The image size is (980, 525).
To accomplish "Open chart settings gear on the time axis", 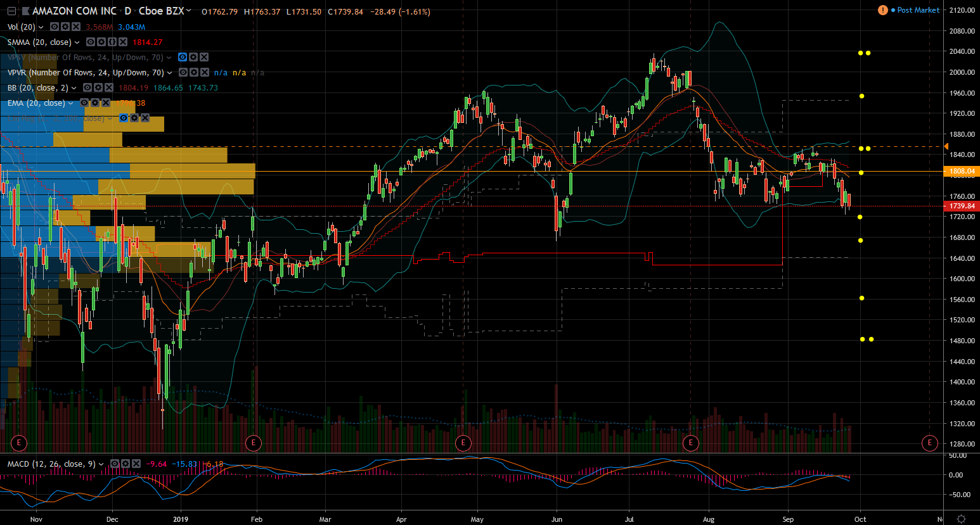I will pyautogui.click(x=961, y=519).
